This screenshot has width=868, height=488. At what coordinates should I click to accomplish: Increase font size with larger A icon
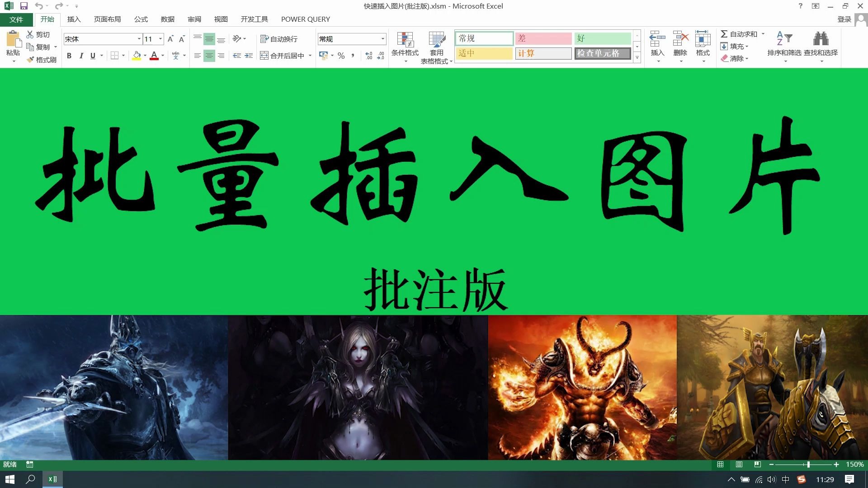point(170,39)
